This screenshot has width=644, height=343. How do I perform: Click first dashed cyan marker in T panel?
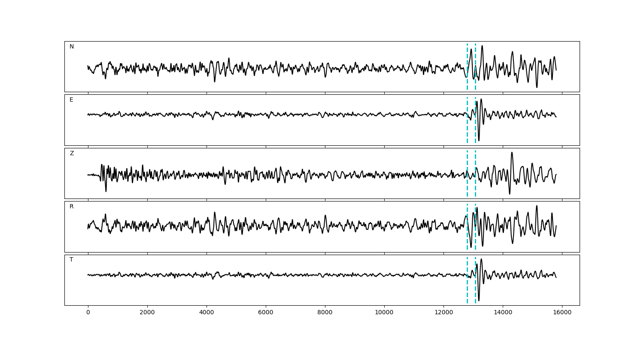pyautogui.click(x=467, y=280)
